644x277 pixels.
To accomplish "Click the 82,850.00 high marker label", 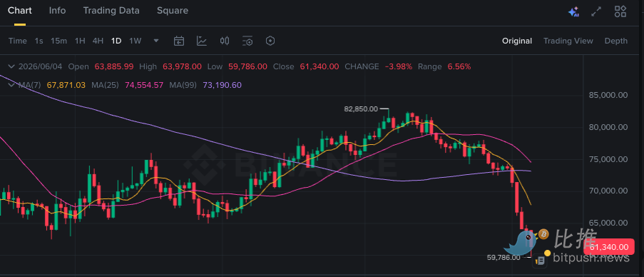I will click(361, 109).
